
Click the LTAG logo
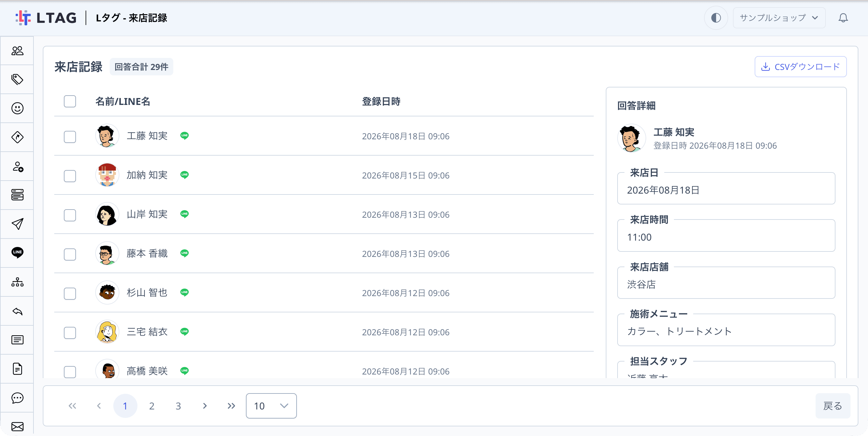click(46, 18)
